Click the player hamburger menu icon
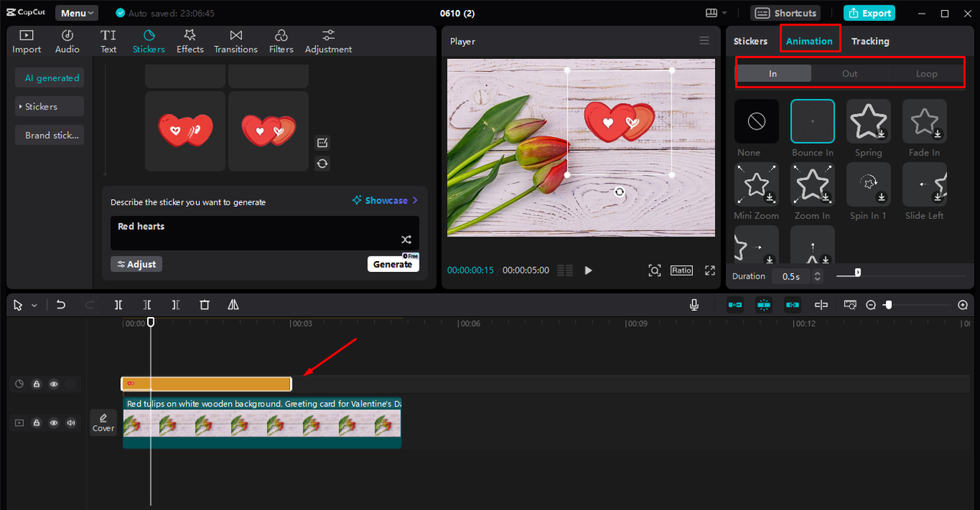This screenshot has width=980, height=510. [x=704, y=41]
